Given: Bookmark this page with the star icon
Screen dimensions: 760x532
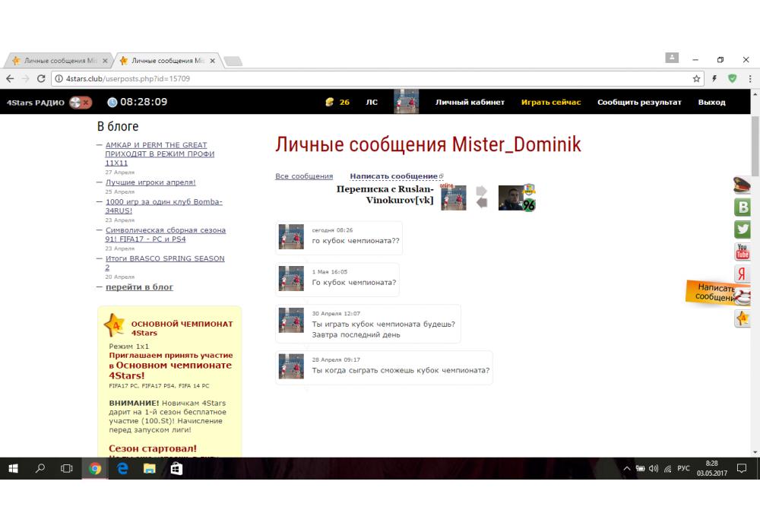Looking at the screenshot, I should pyautogui.click(x=697, y=78).
